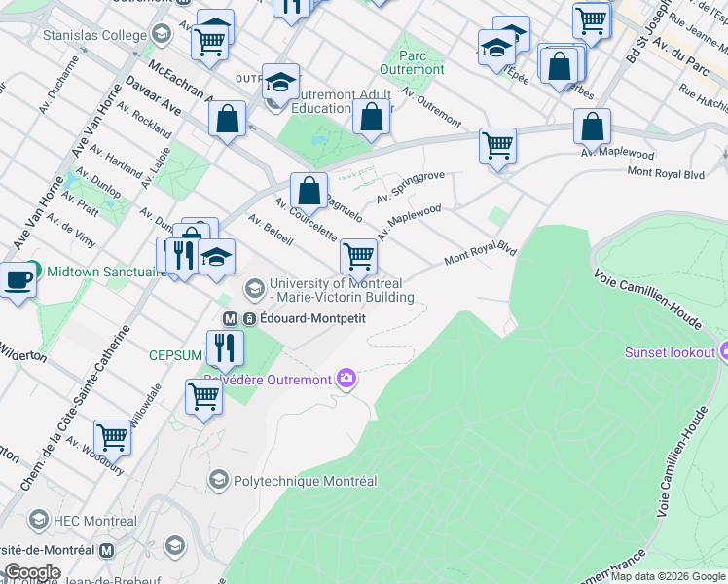
Task: Select the restaurant marker beside CEPSUM
Action: [225, 350]
